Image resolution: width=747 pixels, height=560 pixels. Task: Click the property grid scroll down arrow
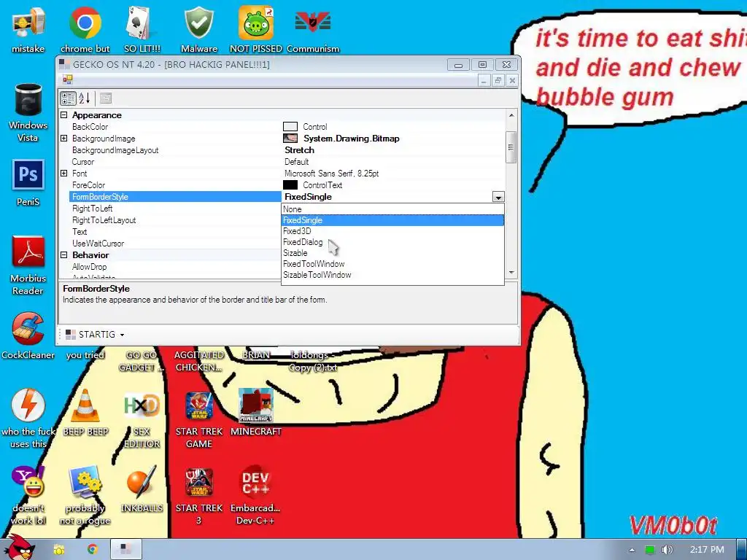[x=511, y=273]
